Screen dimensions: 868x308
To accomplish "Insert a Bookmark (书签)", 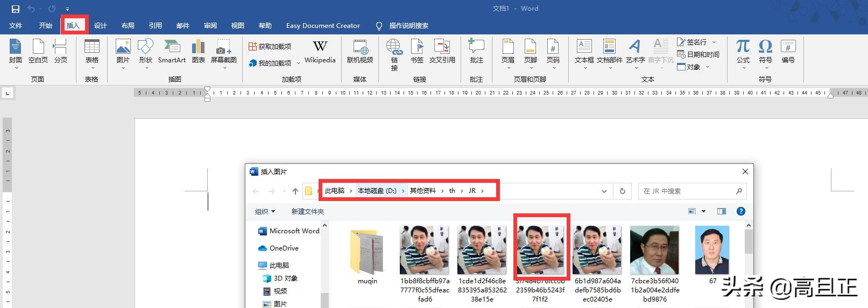I will [x=417, y=52].
